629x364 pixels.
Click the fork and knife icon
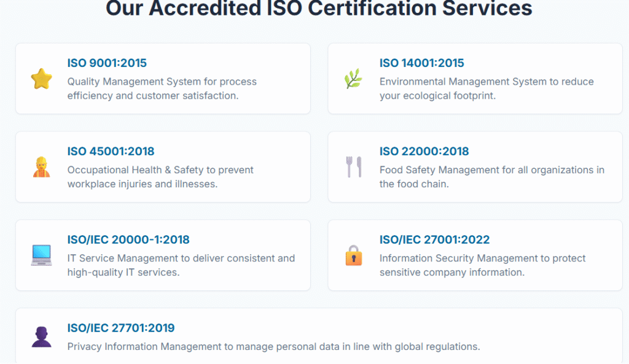click(x=353, y=167)
